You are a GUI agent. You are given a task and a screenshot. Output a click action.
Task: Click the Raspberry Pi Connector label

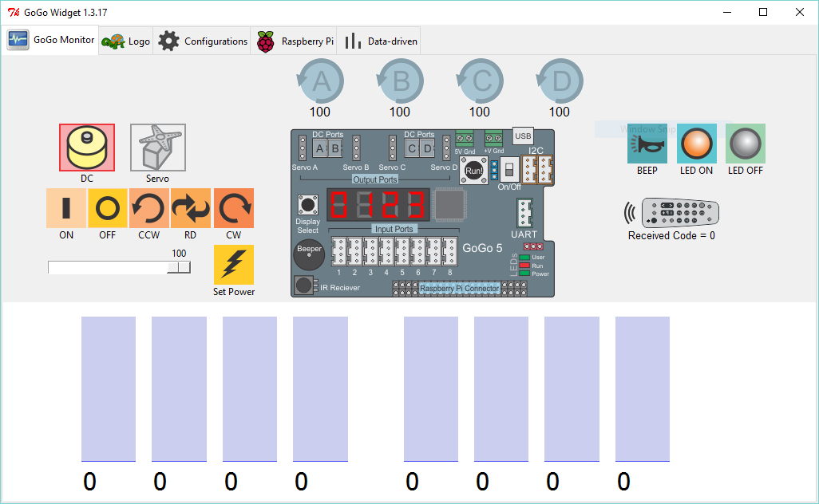[x=460, y=288]
